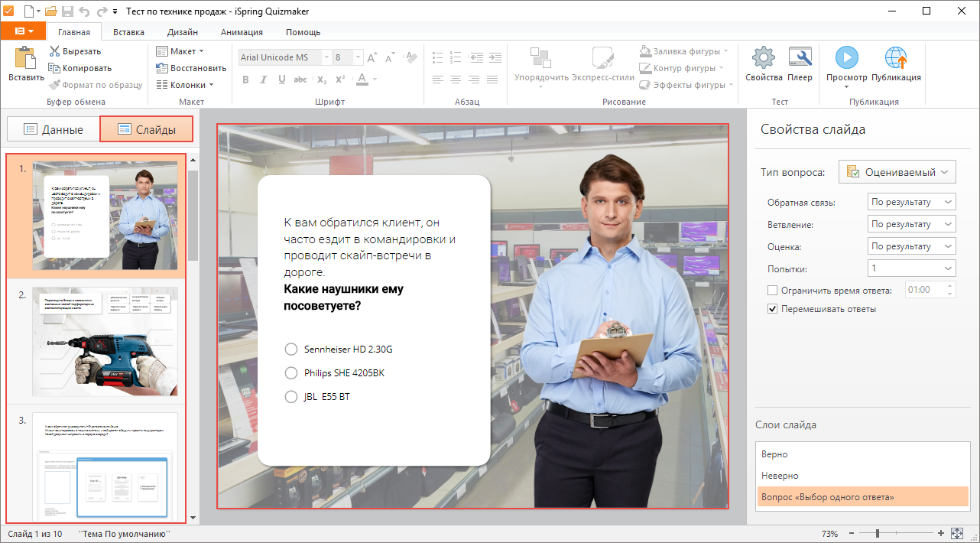Zoom in with plus button
980x543 pixels.
(x=940, y=533)
